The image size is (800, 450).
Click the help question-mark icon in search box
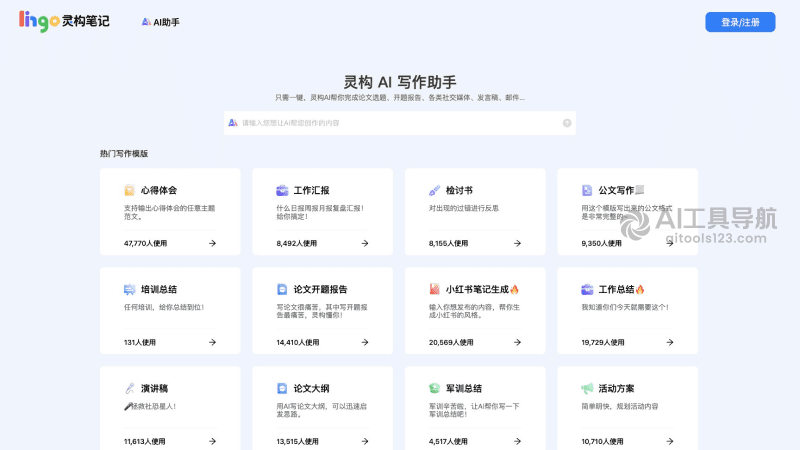567,123
